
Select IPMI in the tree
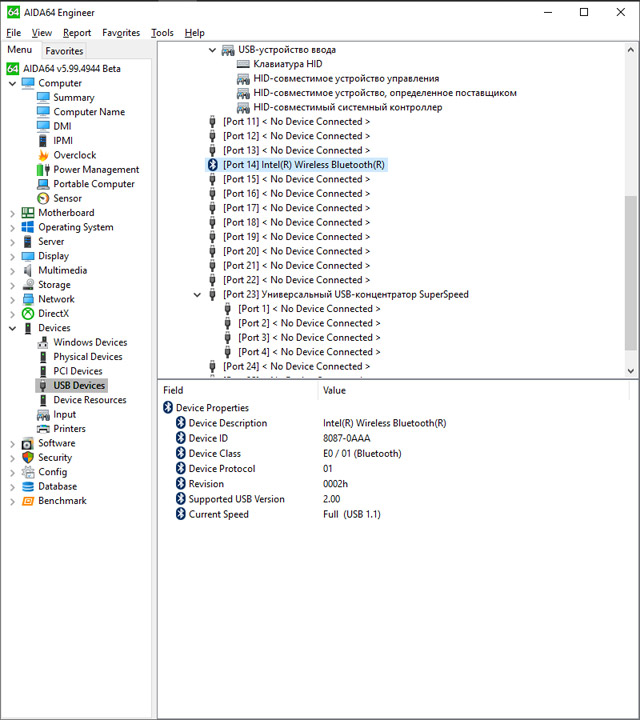63,141
